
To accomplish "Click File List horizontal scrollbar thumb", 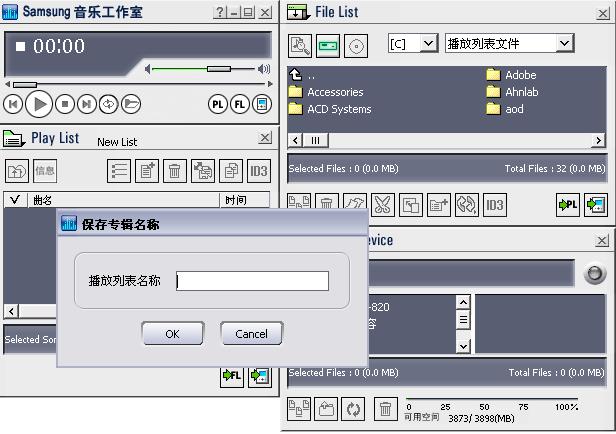I will tap(315, 140).
